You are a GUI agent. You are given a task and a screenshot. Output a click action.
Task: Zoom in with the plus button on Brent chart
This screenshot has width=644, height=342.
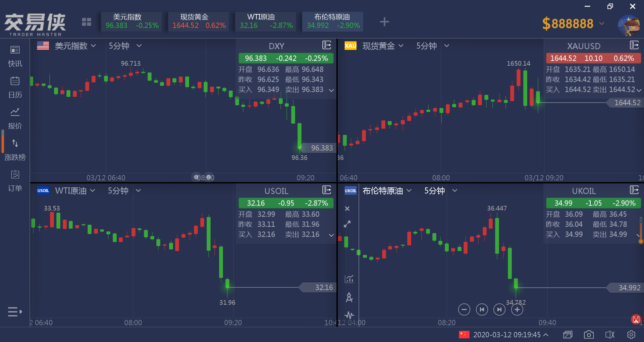[517, 309]
